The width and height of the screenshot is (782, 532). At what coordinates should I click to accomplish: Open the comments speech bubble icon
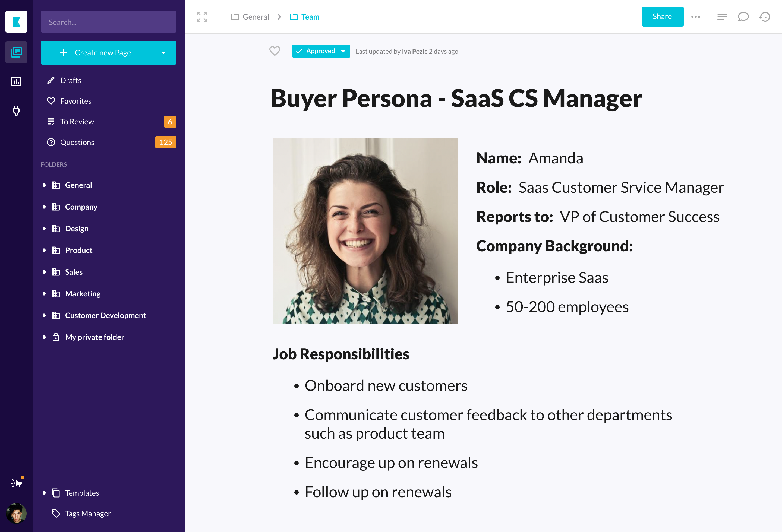click(743, 17)
